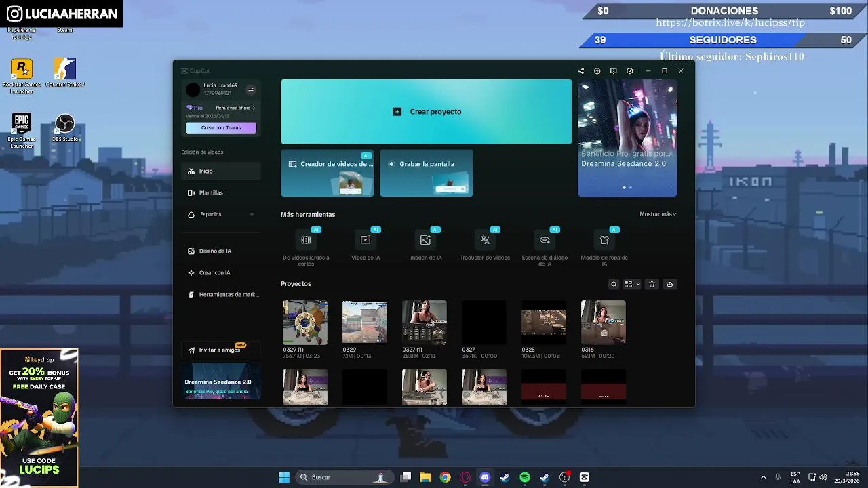868x488 pixels.
Task: Click the Lucia ...ran469 account name
Action: tap(220, 86)
